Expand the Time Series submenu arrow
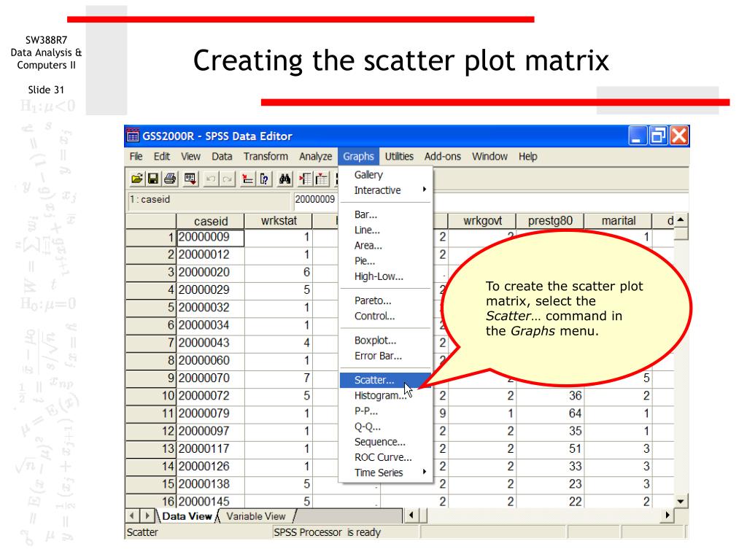 click(424, 472)
